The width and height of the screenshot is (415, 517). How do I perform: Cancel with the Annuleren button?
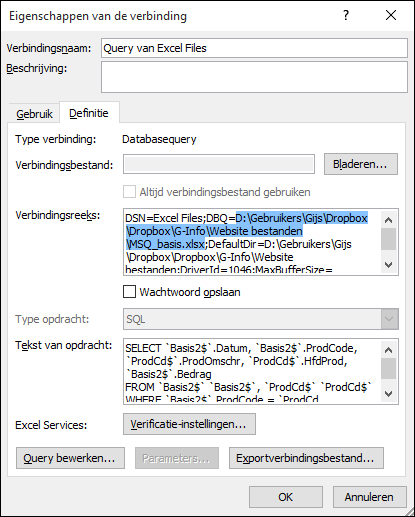[369, 497]
